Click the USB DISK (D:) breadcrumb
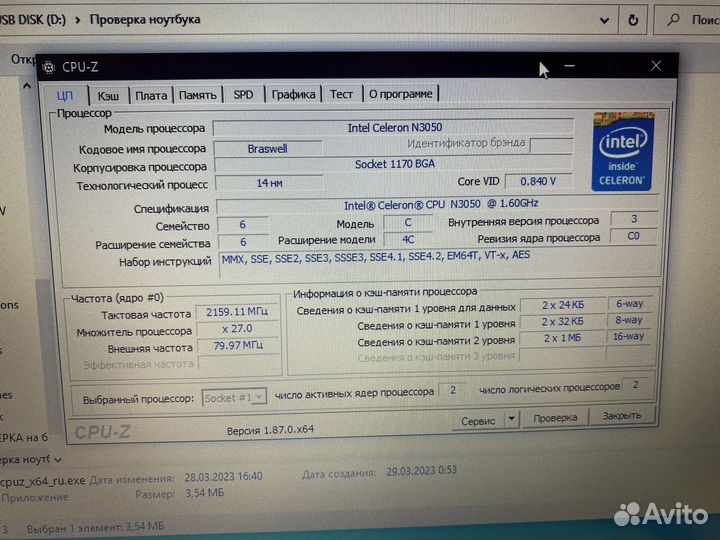The height and width of the screenshot is (540, 720). [x=33, y=20]
